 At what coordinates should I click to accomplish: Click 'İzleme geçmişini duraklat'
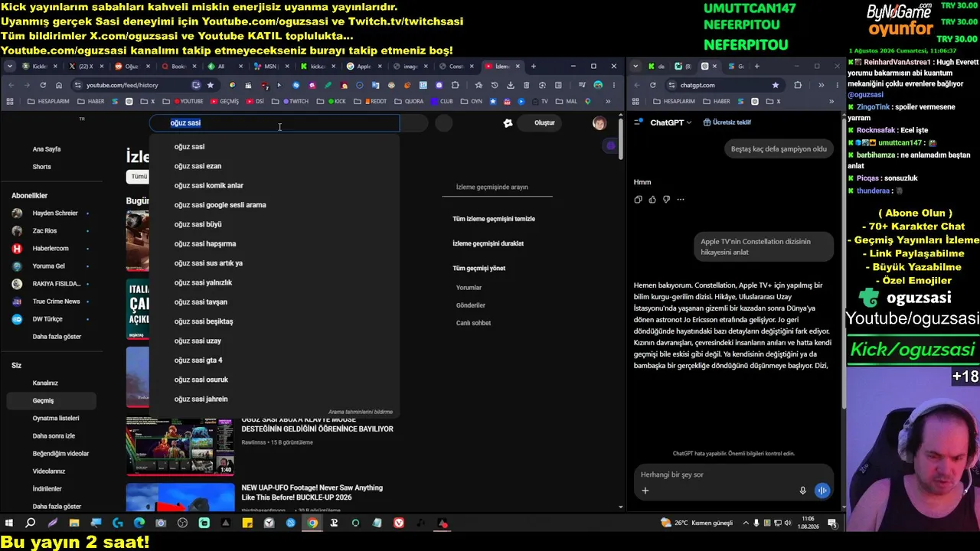pos(488,243)
